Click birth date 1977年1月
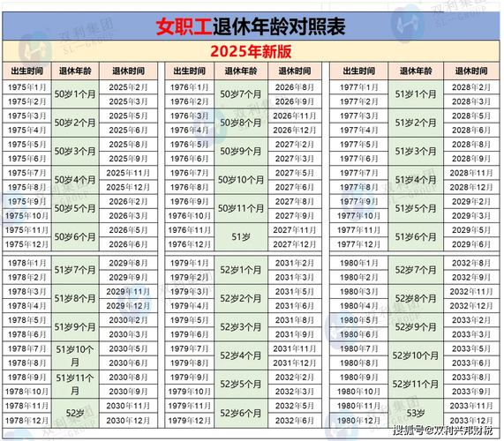This screenshot has width=504, height=441. 359,87
